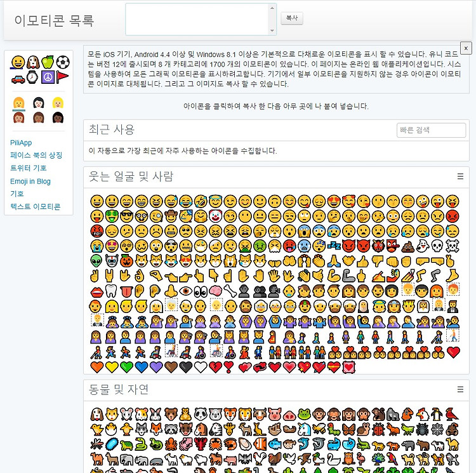Pick the black heart emoji
The height and width of the screenshot is (473, 476).
186,368
